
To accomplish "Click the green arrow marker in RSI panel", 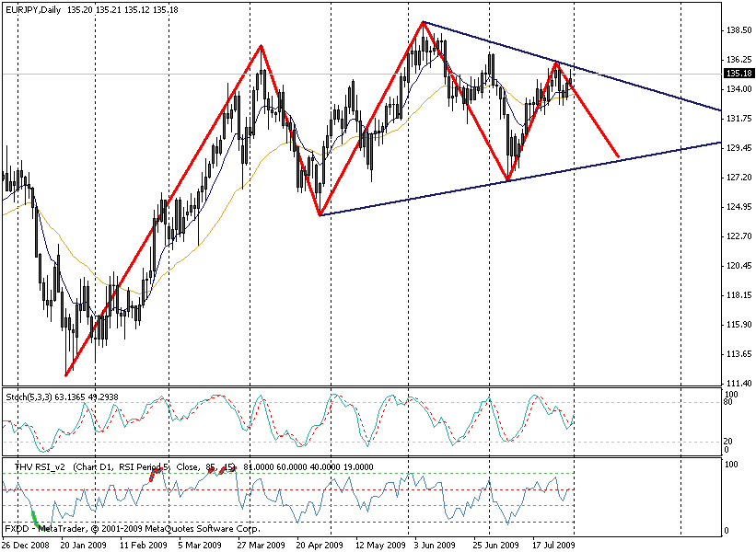I will [x=36, y=520].
